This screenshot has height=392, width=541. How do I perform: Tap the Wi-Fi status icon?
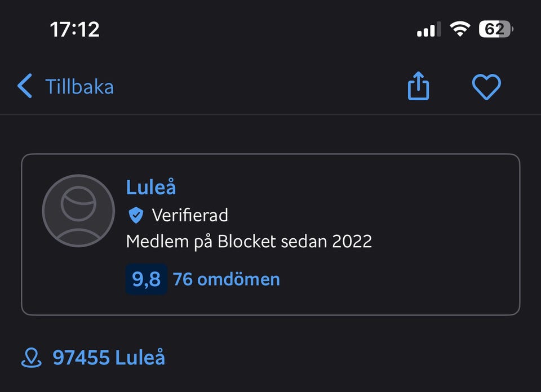point(460,29)
